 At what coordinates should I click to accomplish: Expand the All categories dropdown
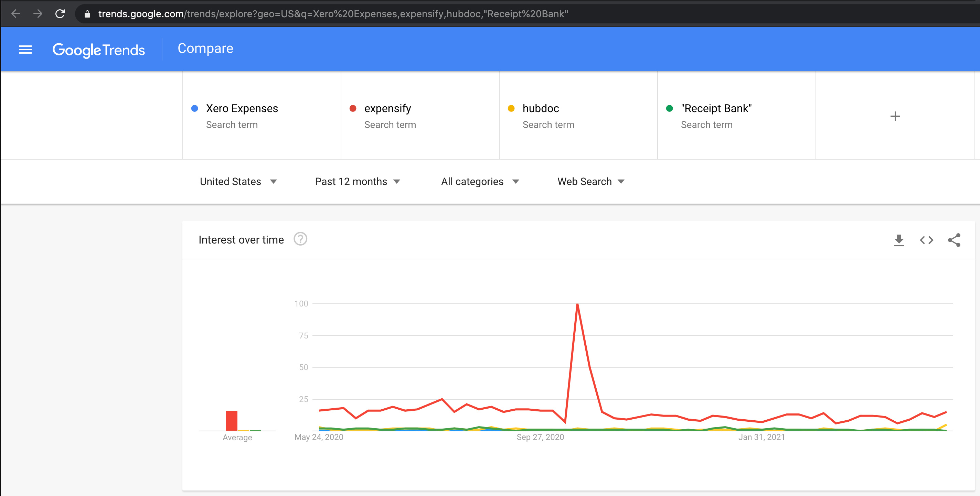480,181
